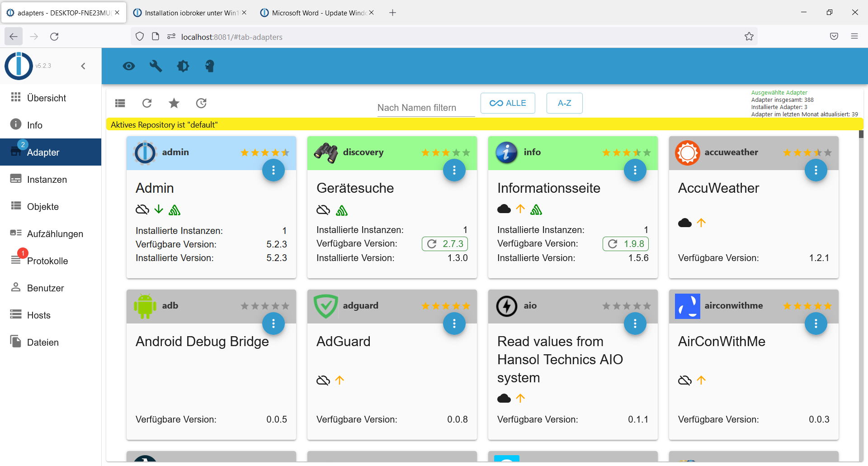Open Info in the sidebar
The height and width of the screenshot is (466, 868).
(x=51, y=125)
